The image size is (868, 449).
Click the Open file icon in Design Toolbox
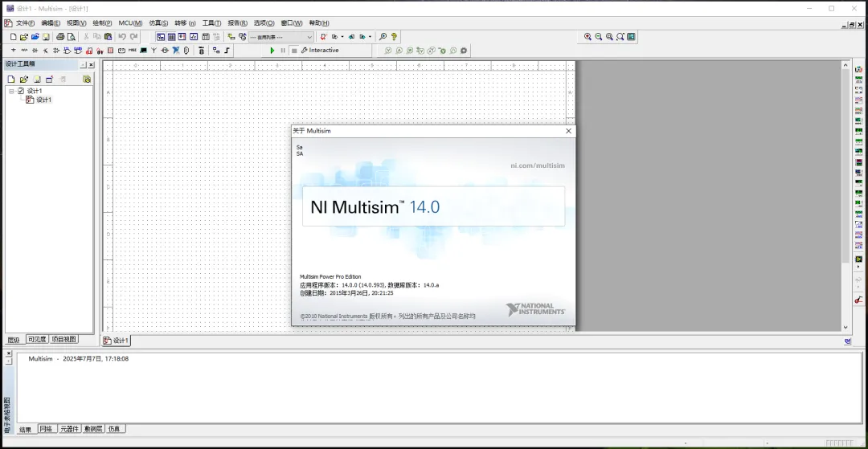(24, 79)
